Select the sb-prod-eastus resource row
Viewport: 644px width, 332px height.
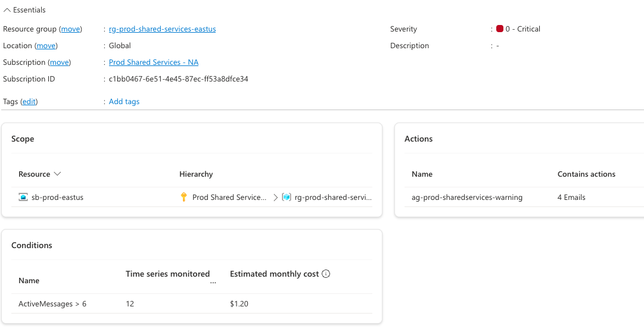click(x=192, y=198)
